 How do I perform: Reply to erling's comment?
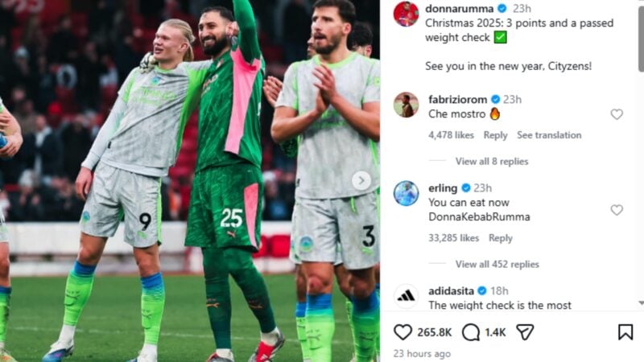pyautogui.click(x=500, y=238)
